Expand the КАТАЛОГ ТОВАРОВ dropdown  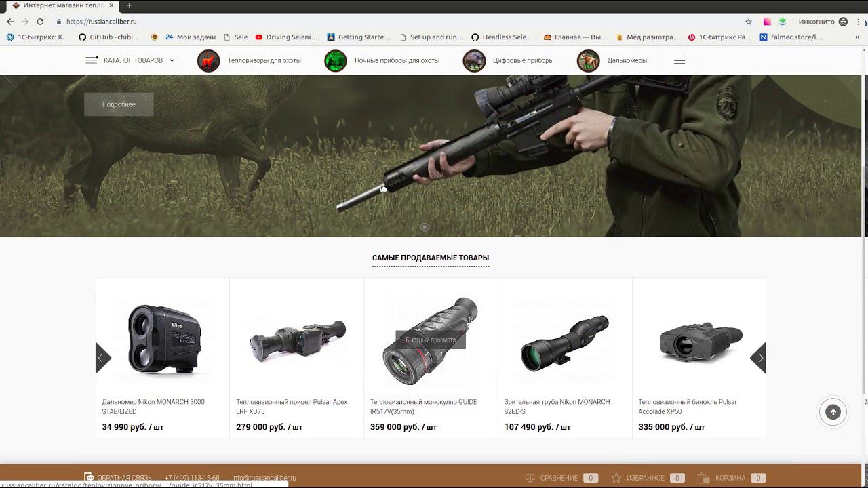(x=130, y=60)
